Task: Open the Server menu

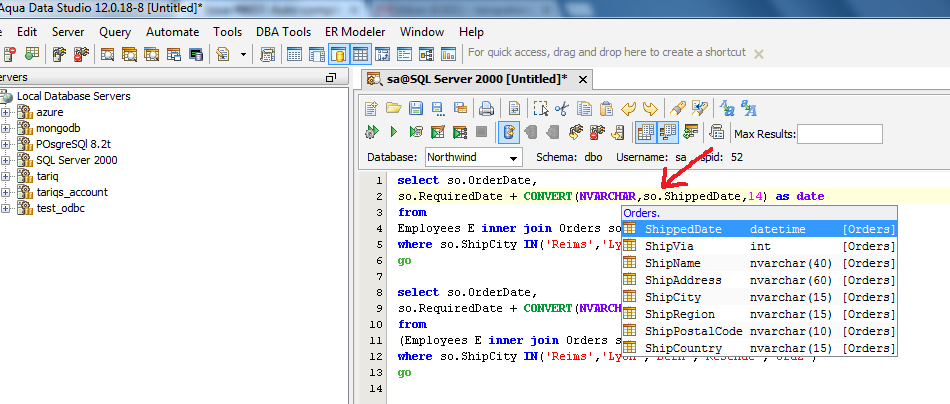Action: [68, 32]
